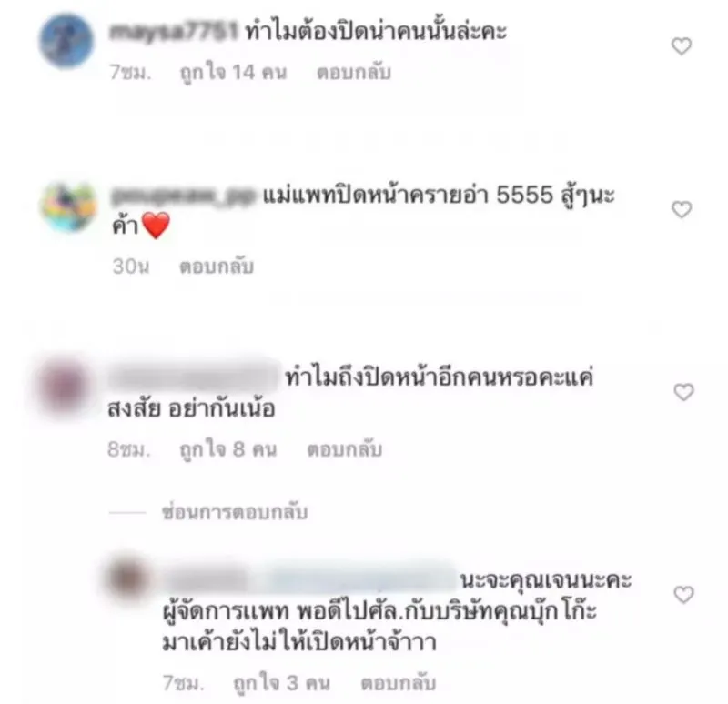728x704 pixels.
Task: Heart the reply mentioning คุณเจน ผู้จัดการแพท
Action: [x=683, y=595]
